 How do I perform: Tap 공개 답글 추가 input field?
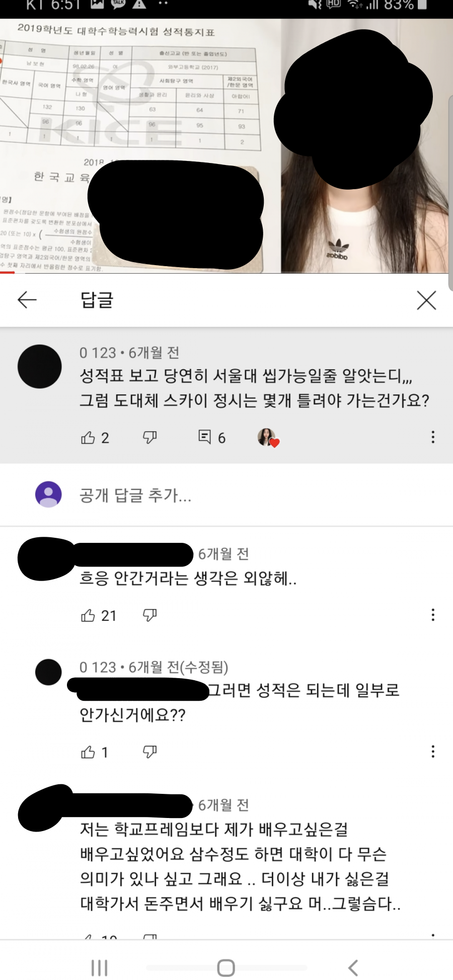tap(252, 496)
